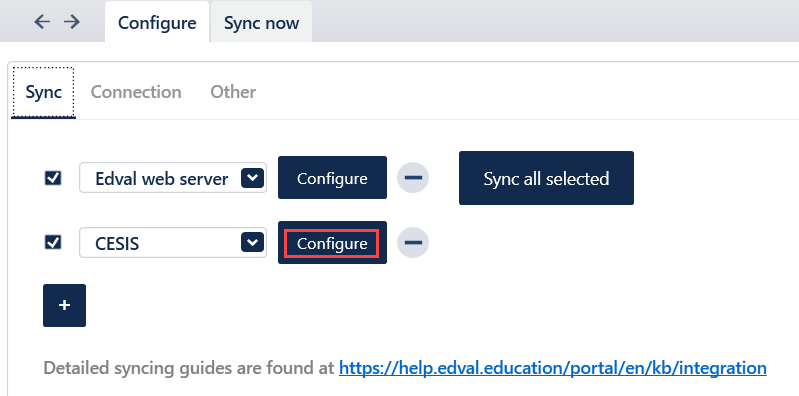Open the help.edval.education integration link
Screen dimensions: 799x396
(x=553, y=368)
